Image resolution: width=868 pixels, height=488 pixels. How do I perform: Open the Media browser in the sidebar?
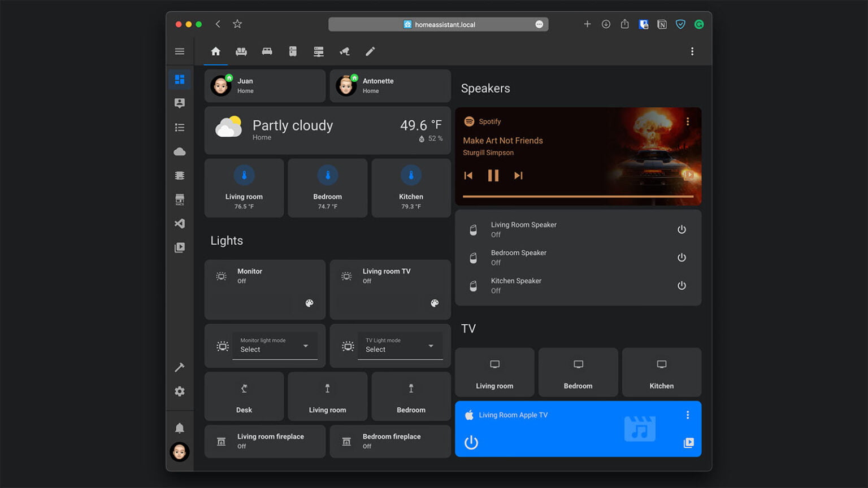coord(180,247)
